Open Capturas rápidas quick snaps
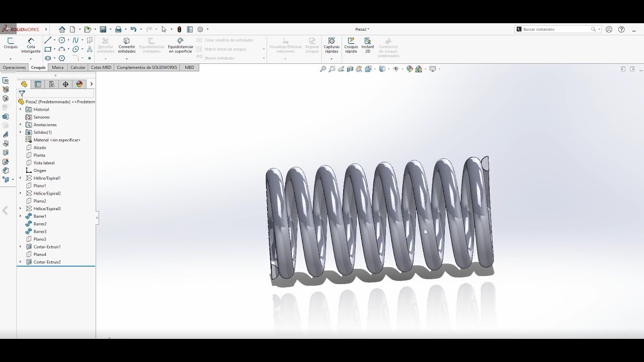 coord(332,45)
